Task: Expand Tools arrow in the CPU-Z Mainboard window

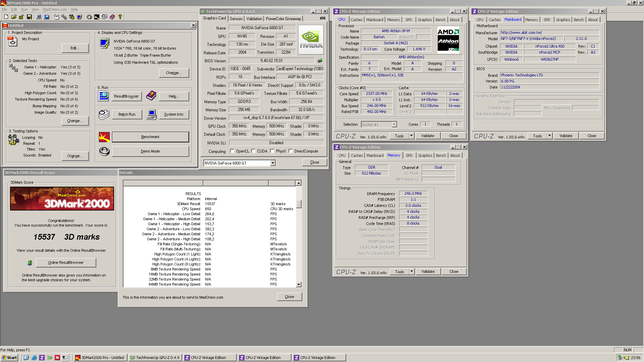Action: point(549,136)
